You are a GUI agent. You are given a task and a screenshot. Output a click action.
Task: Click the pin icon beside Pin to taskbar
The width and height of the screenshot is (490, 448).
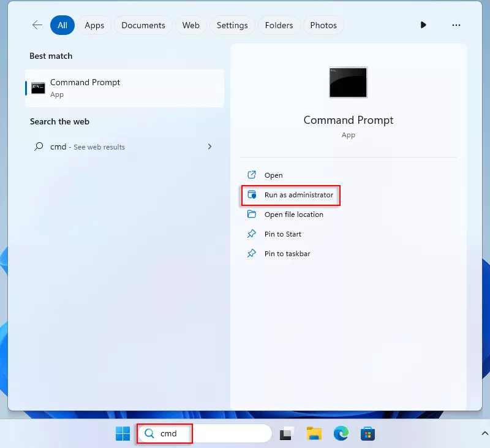252,253
